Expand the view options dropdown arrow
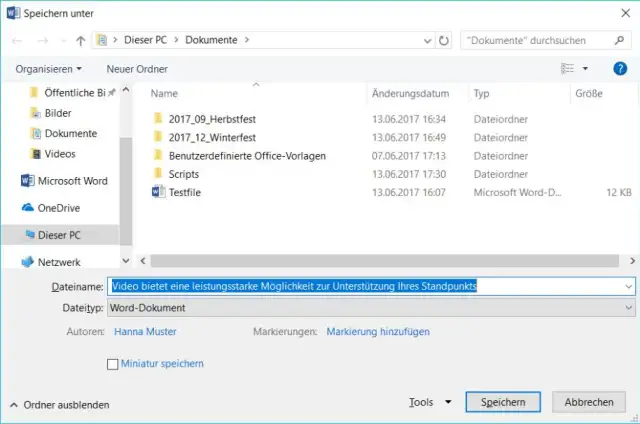 coord(586,69)
